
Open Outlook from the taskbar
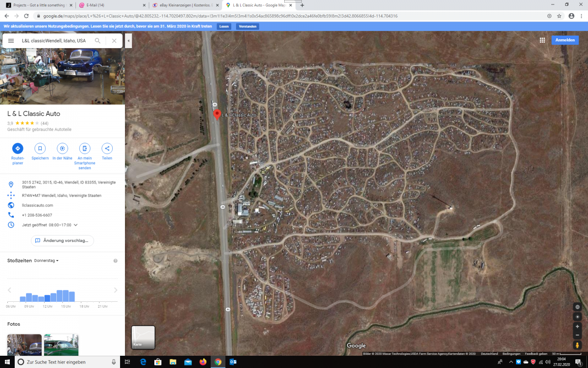click(233, 362)
